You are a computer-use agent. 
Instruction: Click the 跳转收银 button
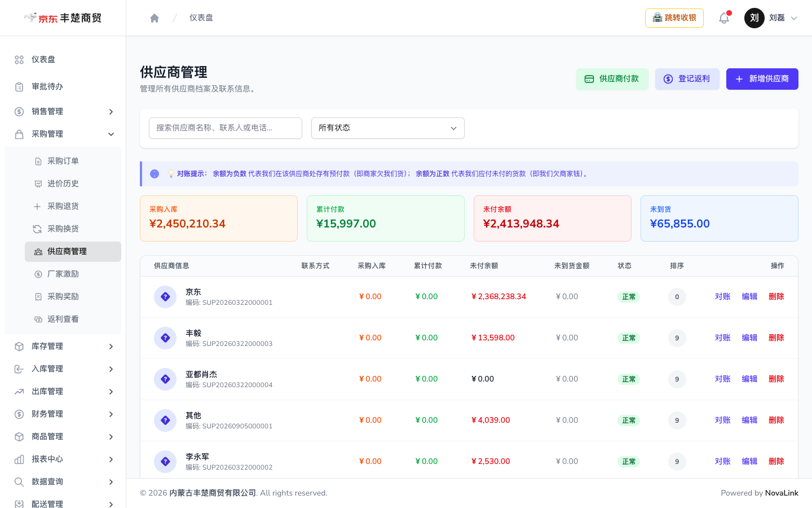click(x=674, y=18)
